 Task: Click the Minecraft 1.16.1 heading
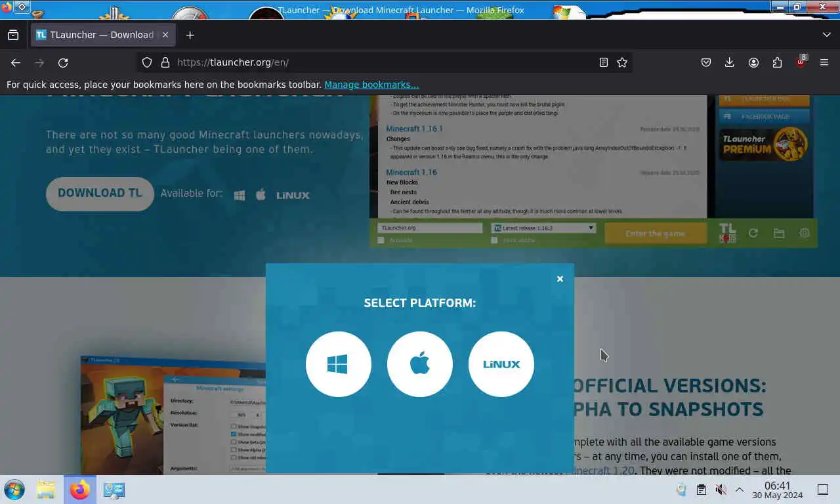(x=415, y=129)
